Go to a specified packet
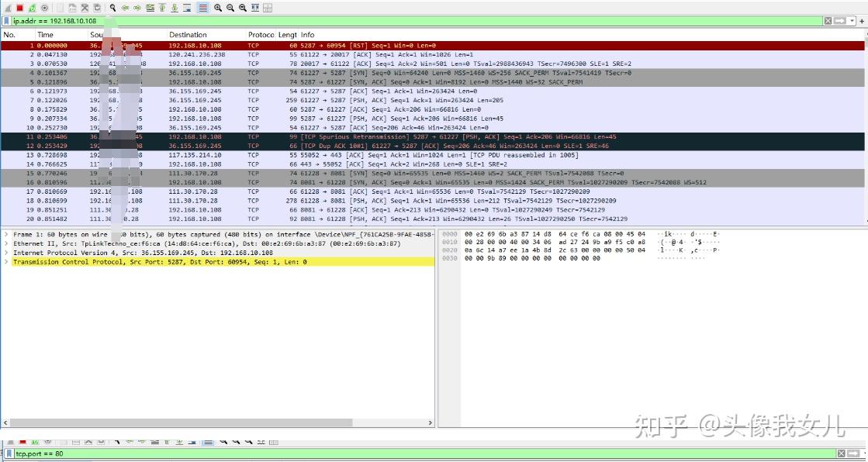The image size is (868, 462). 150,8
